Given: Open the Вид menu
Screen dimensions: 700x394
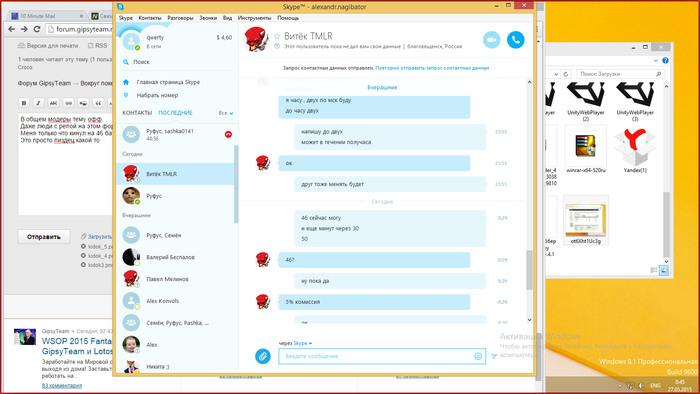Looking at the screenshot, I should click(x=227, y=18).
